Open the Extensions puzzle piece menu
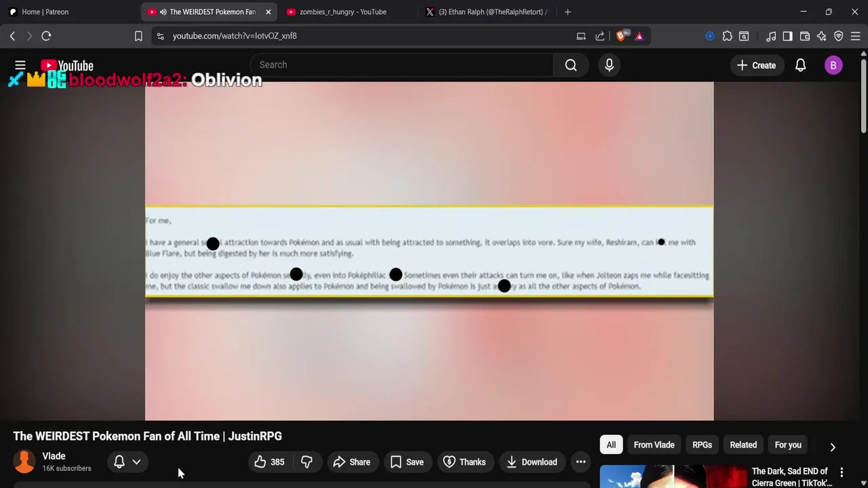The height and width of the screenshot is (488, 868). 727,36
